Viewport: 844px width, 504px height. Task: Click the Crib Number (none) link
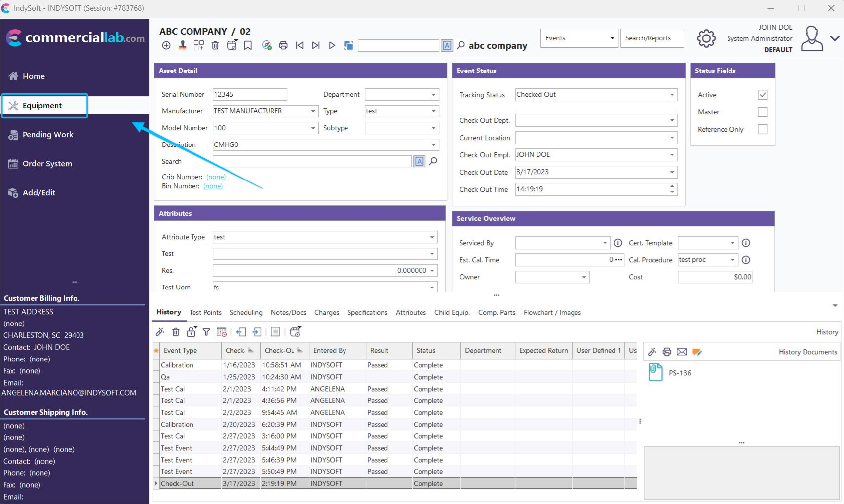216,177
